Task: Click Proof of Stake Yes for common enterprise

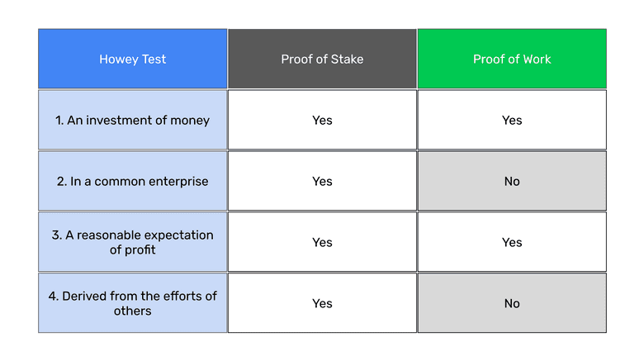Action: pos(322,181)
